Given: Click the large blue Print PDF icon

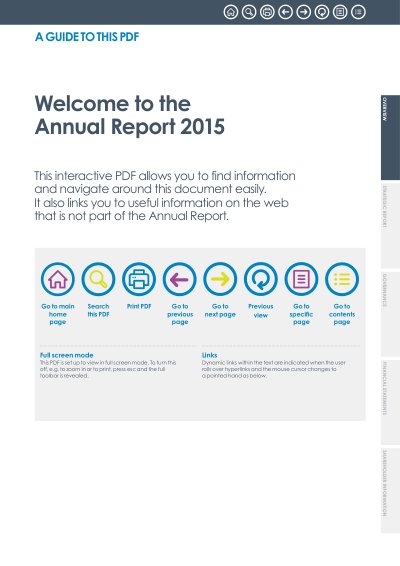Looking at the screenshot, I should click(x=139, y=279).
